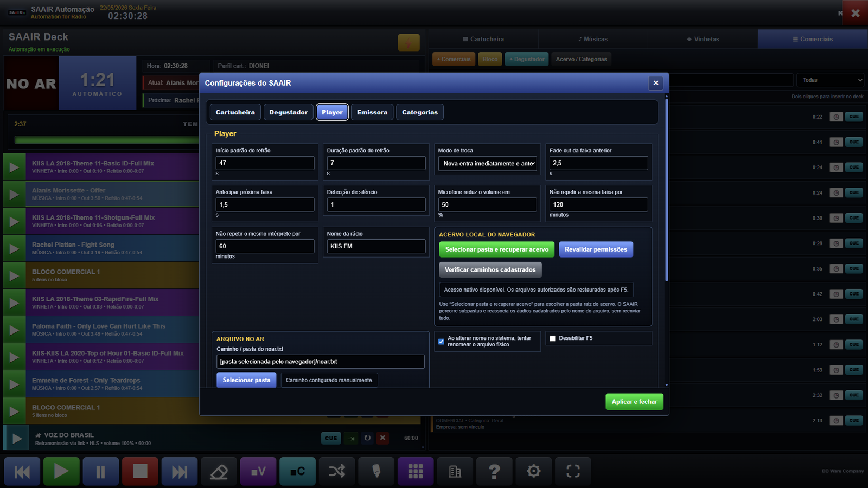This screenshot has height=488, width=868.
Task: Pause playback using the bottom toolbar
Action: coord(101,471)
